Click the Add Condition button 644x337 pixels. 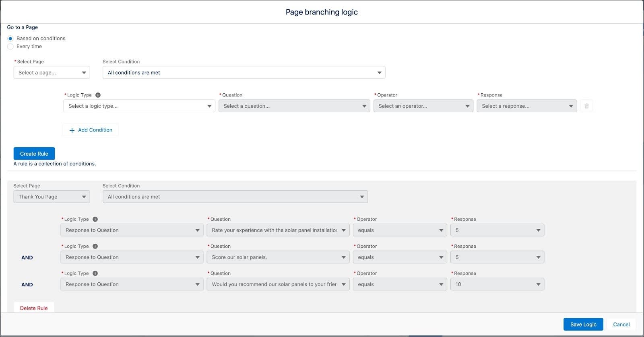point(91,130)
